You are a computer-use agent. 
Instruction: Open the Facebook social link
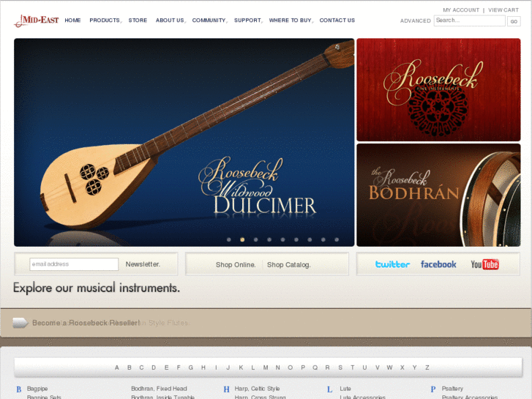coord(438,264)
